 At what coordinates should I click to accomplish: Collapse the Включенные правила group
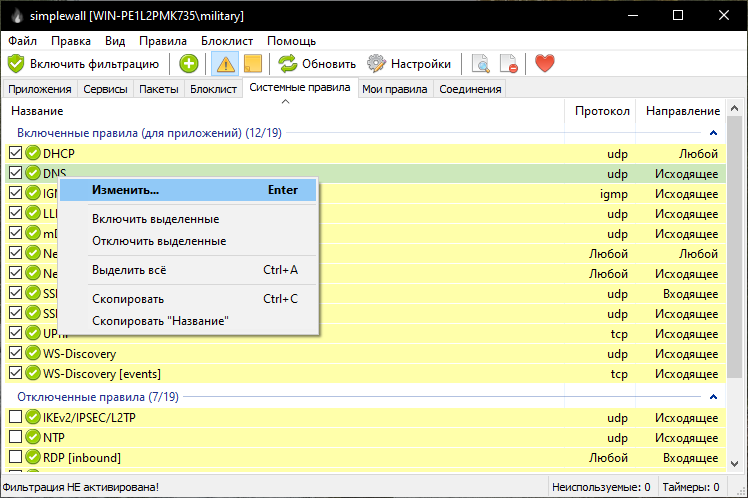coord(713,133)
